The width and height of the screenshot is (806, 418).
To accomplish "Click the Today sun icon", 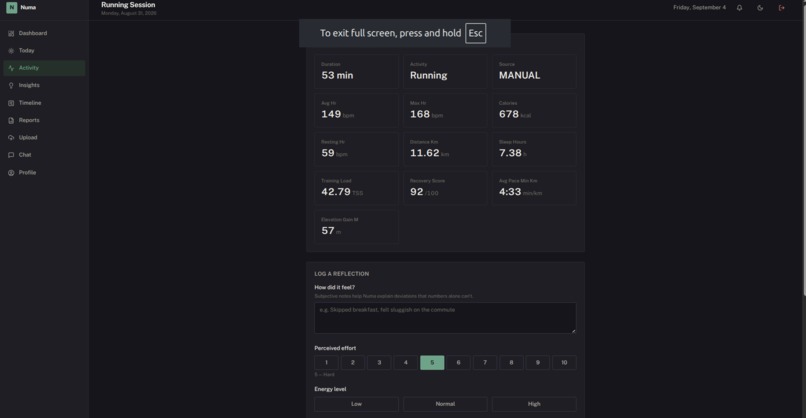I will pos(11,51).
